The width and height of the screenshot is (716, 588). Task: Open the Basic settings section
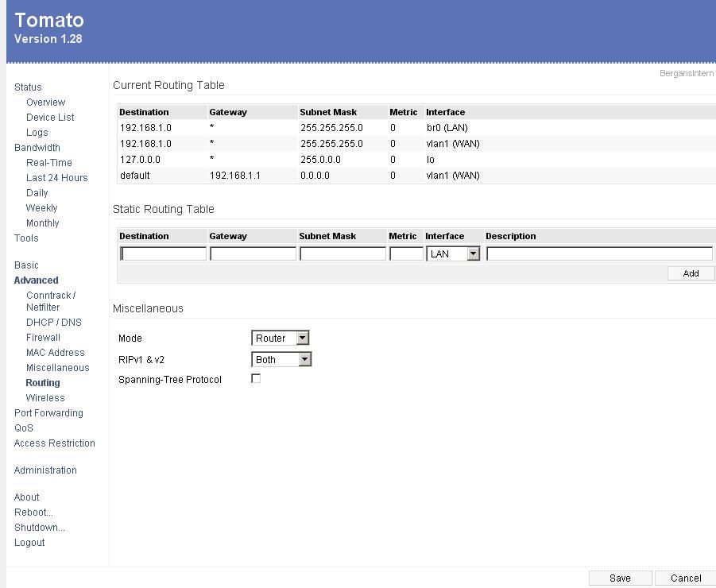(26, 265)
